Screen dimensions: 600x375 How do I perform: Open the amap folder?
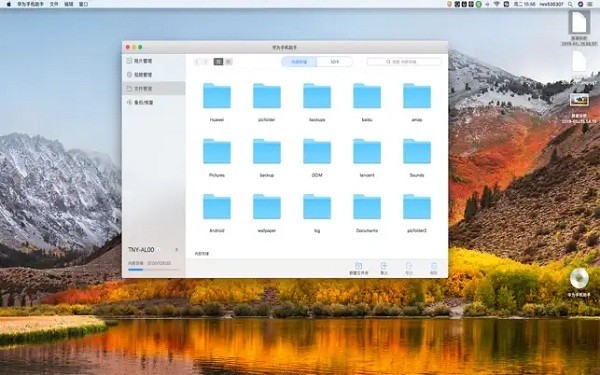pyautogui.click(x=417, y=96)
